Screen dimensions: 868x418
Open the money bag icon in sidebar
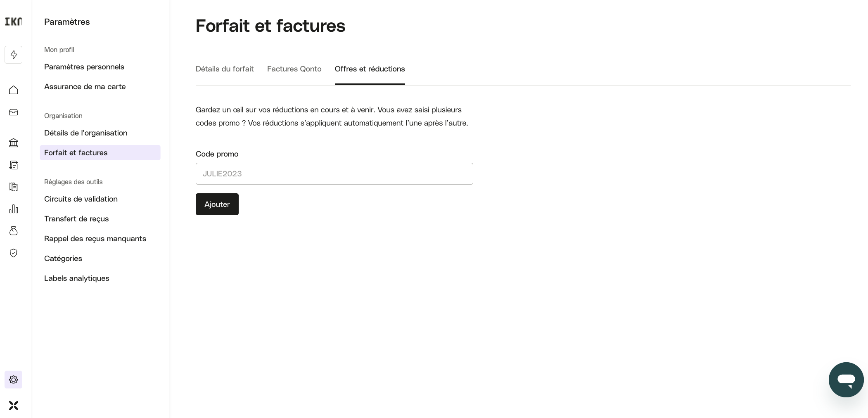14,231
